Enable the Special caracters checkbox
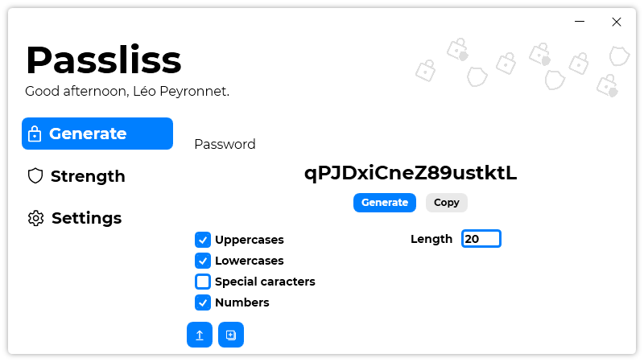The width and height of the screenshot is (644, 362). tap(203, 282)
